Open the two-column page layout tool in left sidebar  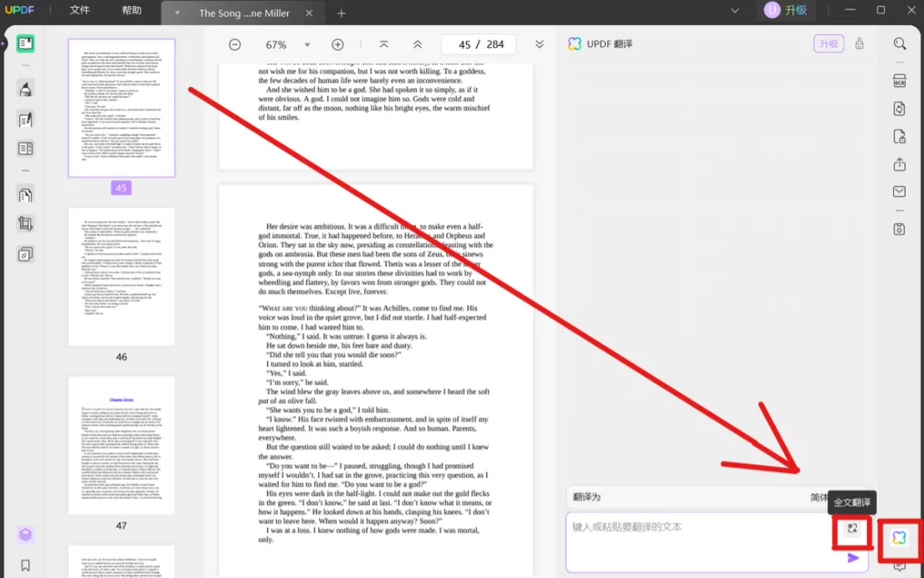click(25, 148)
